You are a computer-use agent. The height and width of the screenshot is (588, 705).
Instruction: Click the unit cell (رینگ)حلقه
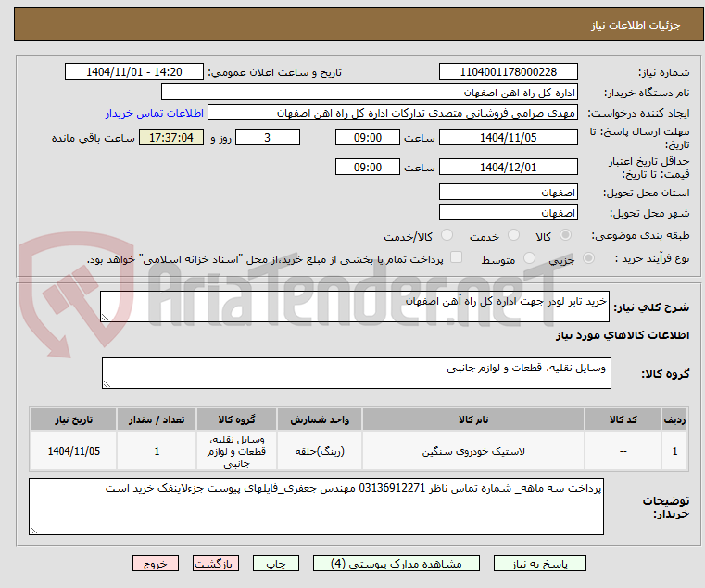pos(320,451)
